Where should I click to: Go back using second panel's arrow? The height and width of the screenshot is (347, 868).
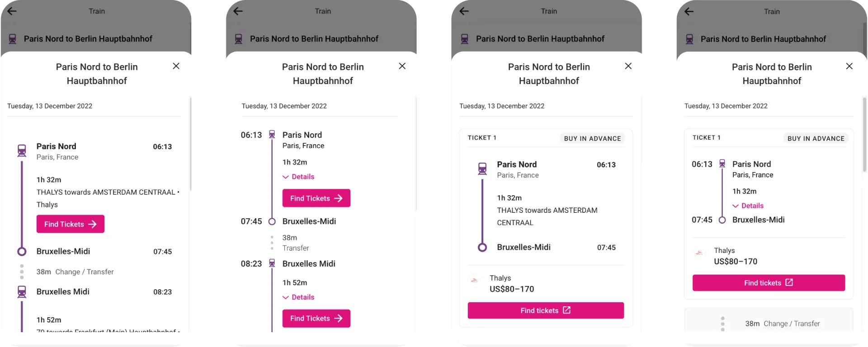[x=238, y=11]
